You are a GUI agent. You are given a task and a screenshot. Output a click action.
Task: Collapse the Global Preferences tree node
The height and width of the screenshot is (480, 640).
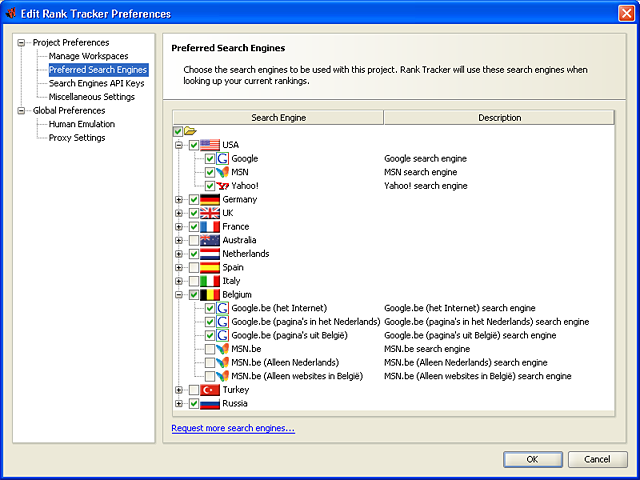pyautogui.click(x=21, y=111)
